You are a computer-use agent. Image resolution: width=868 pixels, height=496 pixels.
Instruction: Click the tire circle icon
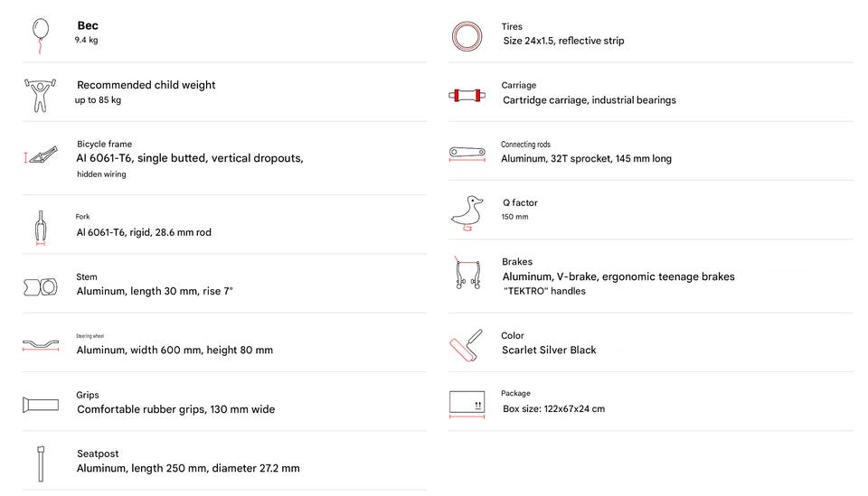[467, 36]
